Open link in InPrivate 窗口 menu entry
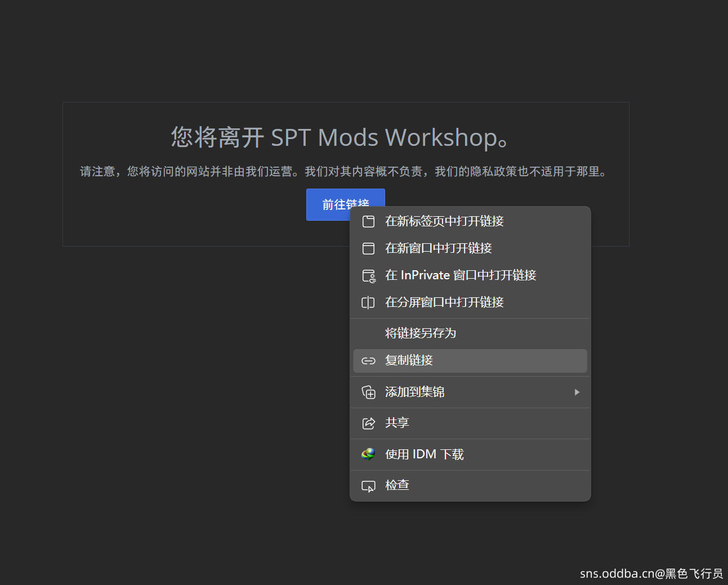The image size is (728, 585). point(470,275)
